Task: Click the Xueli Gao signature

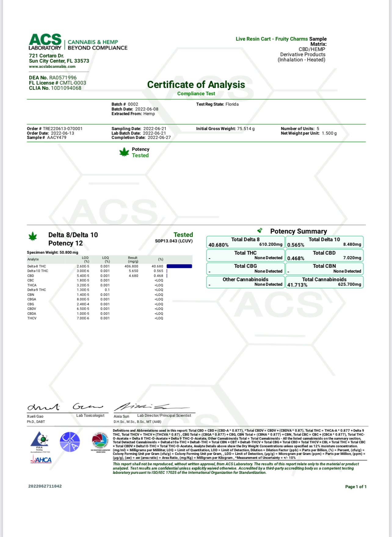Action: coord(66,407)
